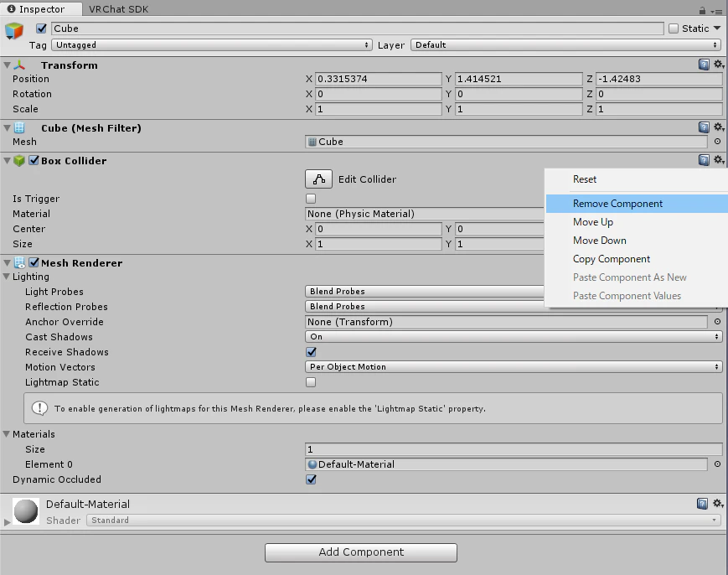The height and width of the screenshot is (575, 728).
Task: Open Default-Material gear settings menu
Action: click(718, 504)
